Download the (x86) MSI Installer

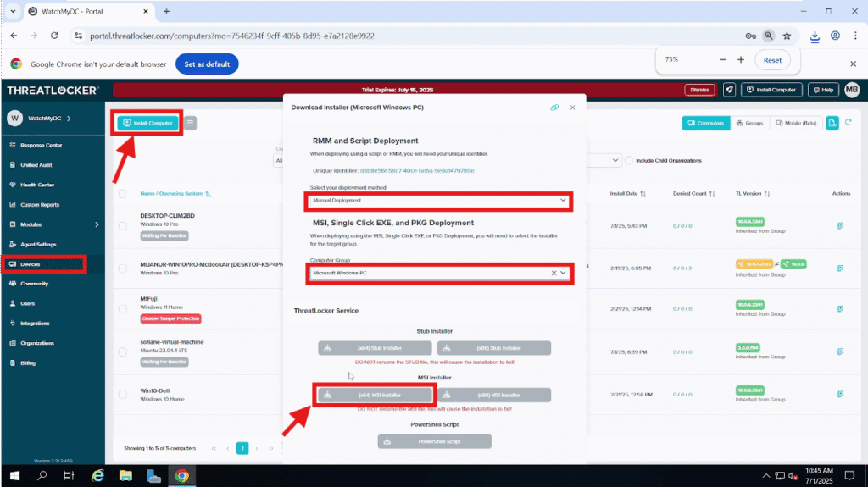tap(494, 396)
